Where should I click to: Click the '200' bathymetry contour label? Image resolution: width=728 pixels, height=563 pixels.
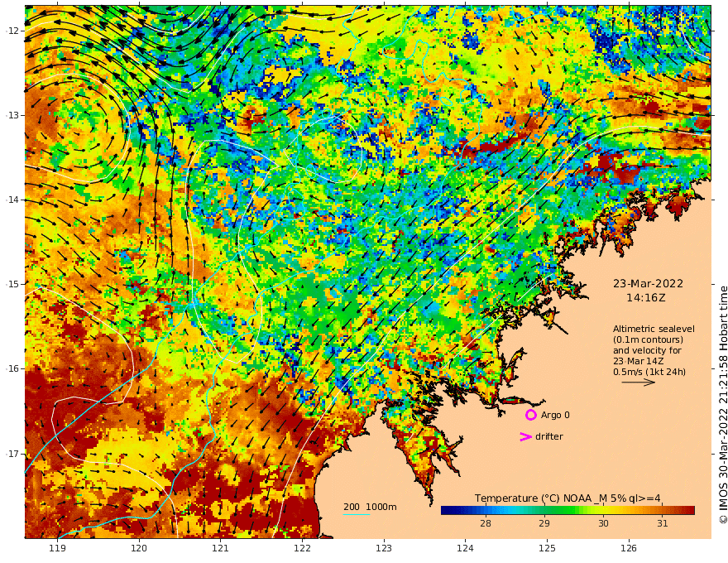pos(352,507)
